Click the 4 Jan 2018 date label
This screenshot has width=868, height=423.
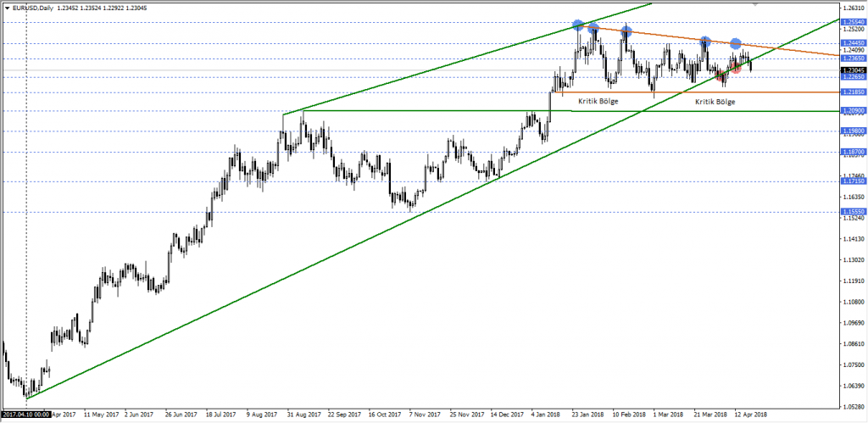[x=545, y=415]
